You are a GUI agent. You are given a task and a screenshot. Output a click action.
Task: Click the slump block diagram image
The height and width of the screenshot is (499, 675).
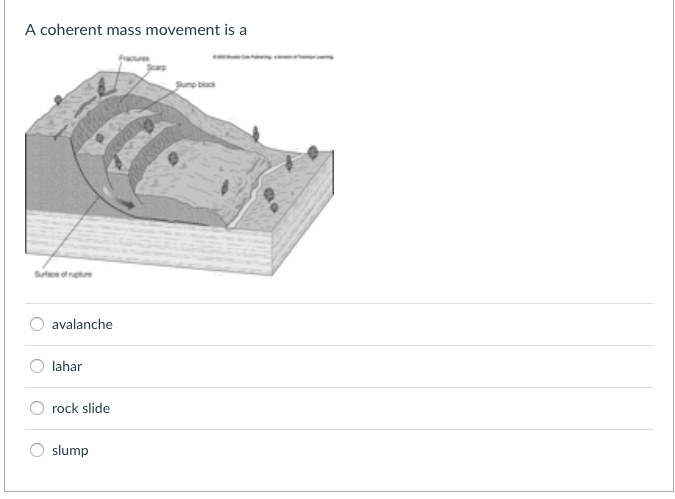tap(180, 166)
